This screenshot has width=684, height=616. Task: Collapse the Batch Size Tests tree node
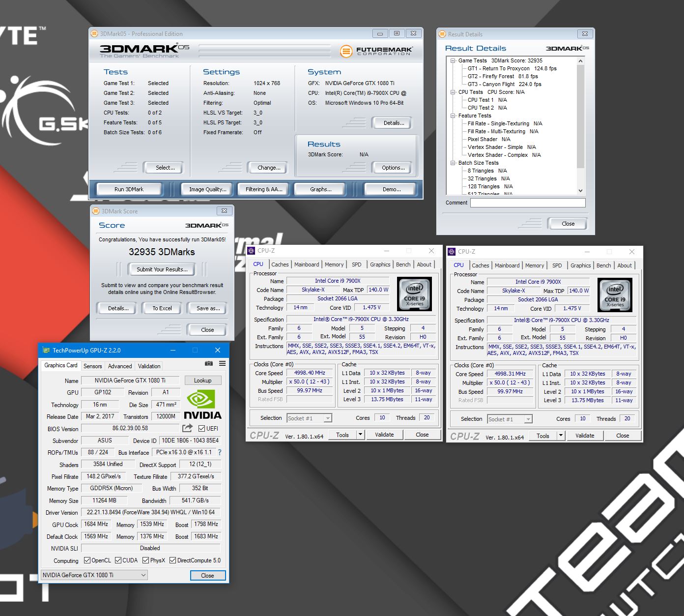(453, 163)
